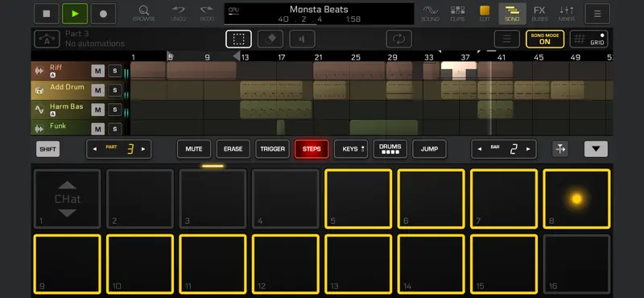This screenshot has height=298, width=644.
Task: Mute the Add Drum track
Action: [97, 90]
